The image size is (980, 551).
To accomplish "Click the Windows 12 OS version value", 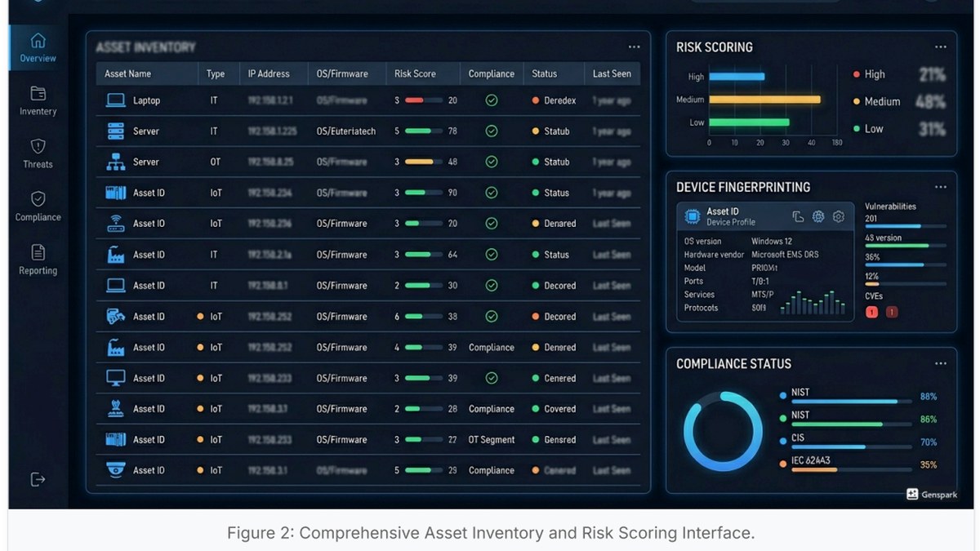I will pyautogui.click(x=772, y=242).
